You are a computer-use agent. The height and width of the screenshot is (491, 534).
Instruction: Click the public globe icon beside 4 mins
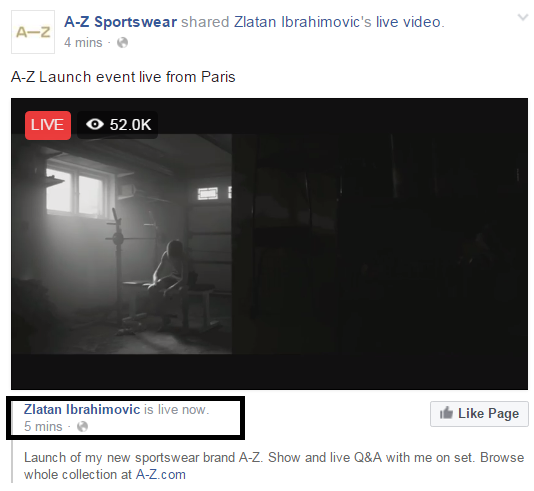point(122,43)
